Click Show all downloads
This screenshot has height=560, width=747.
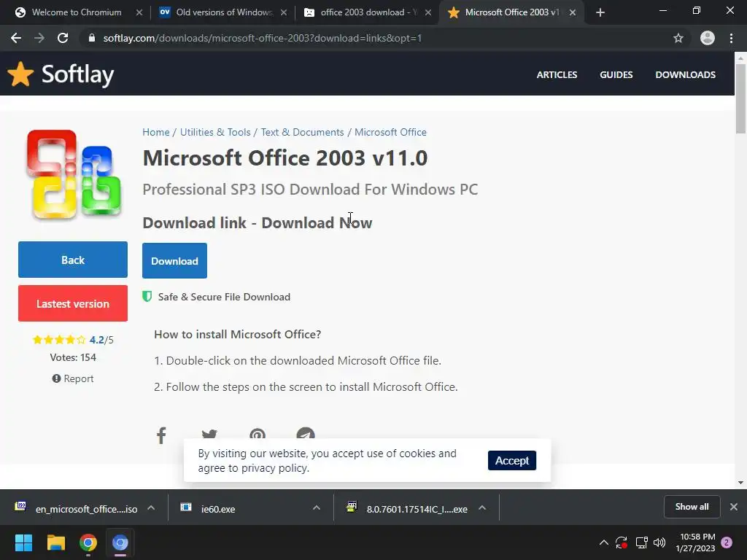[x=692, y=507]
